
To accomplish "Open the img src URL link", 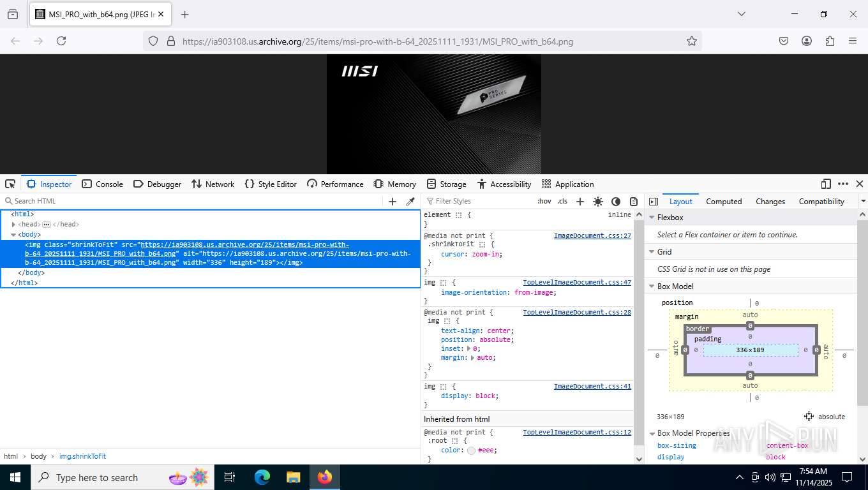I will (187, 249).
